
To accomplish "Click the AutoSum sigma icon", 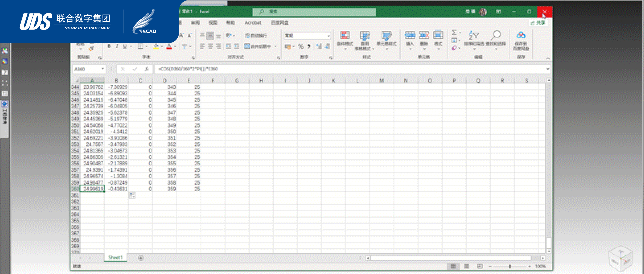I will point(454,33).
